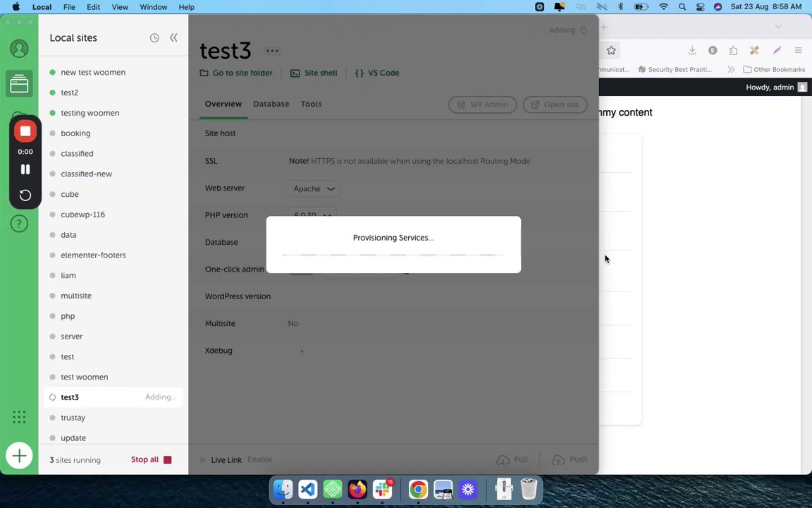Open Spotlight search in menu bar
812x508 pixels.
tap(682, 7)
